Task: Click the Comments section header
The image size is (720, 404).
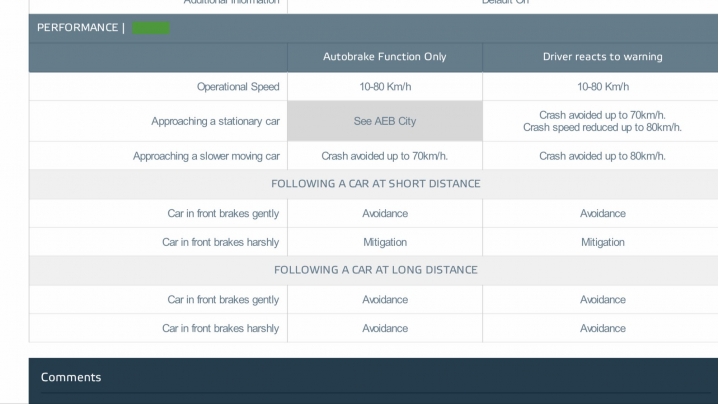Action: point(71,377)
